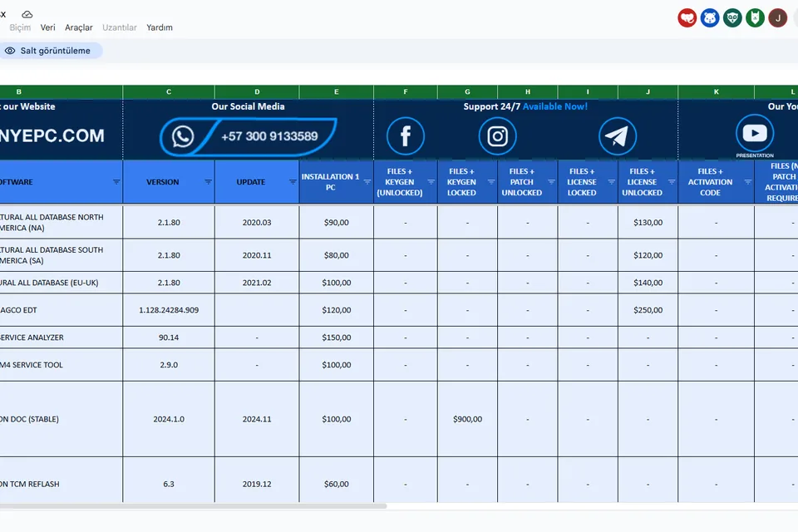Select column F header
The image size is (798, 532).
[x=406, y=92]
